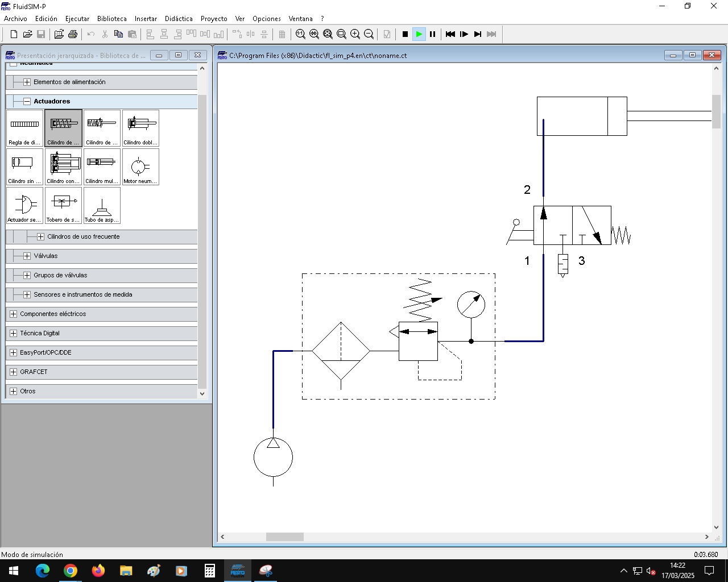The width and height of the screenshot is (728, 582).
Task: Click the pressure gauge in service unit
Action: pyautogui.click(x=471, y=305)
